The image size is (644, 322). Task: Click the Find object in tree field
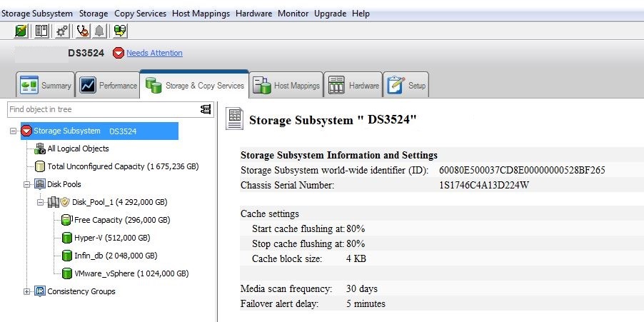click(100, 109)
